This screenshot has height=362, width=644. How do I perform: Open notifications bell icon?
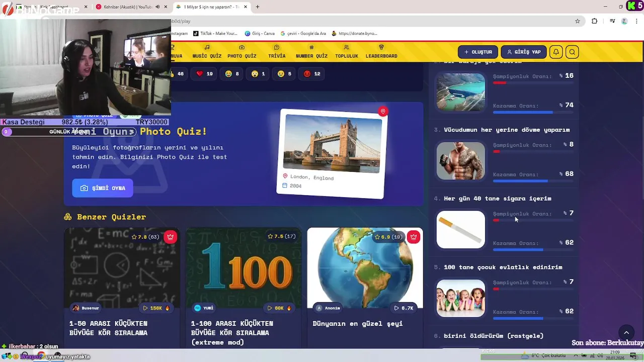(x=556, y=52)
